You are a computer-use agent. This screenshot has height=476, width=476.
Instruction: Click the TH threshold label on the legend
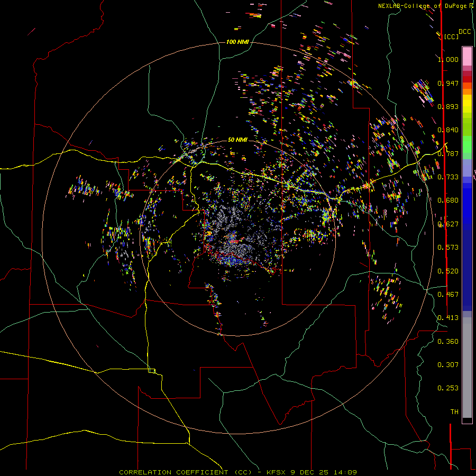pyautogui.click(x=454, y=412)
